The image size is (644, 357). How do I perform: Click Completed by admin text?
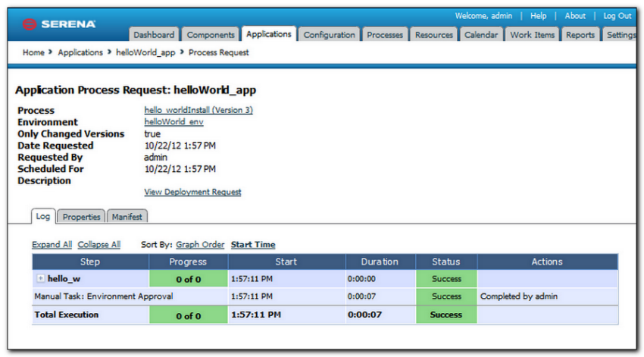pyautogui.click(x=519, y=296)
